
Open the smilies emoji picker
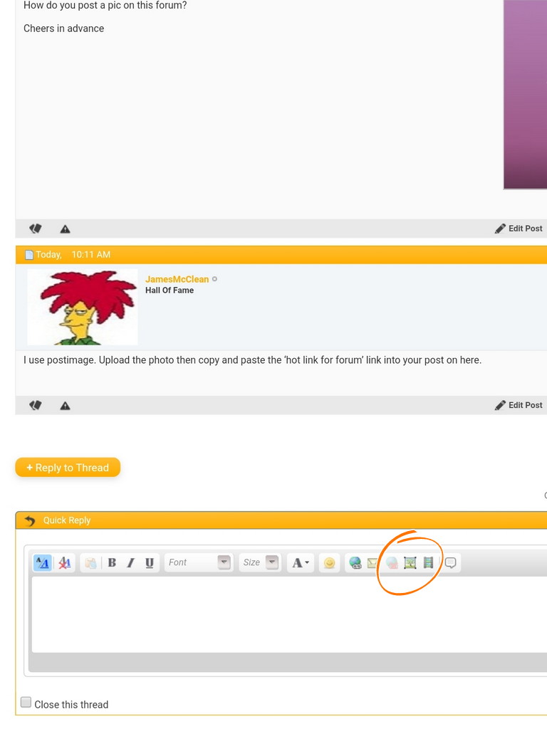coord(329,562)
